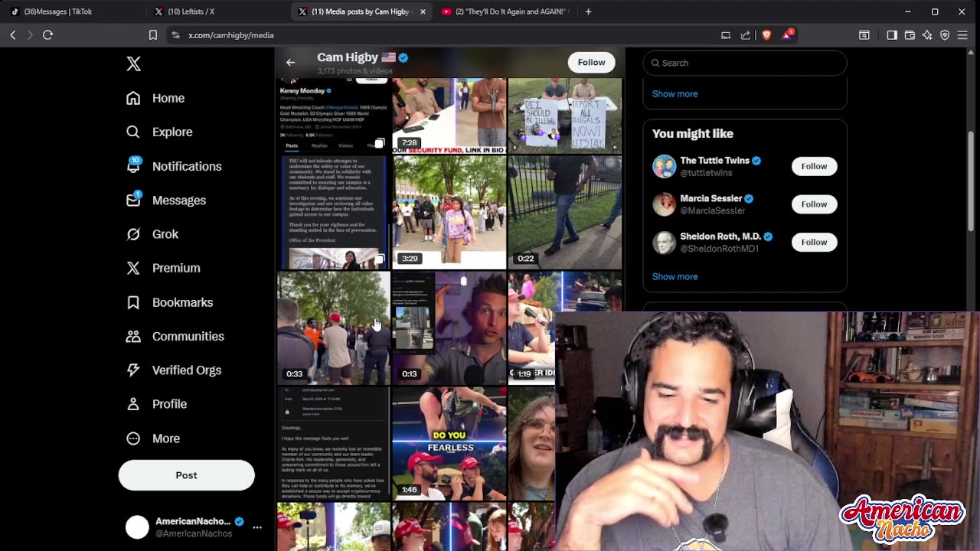Open the 0:22 video thumbnail
The width and height of the screenshot is (980, 551).
pos(565,212)
